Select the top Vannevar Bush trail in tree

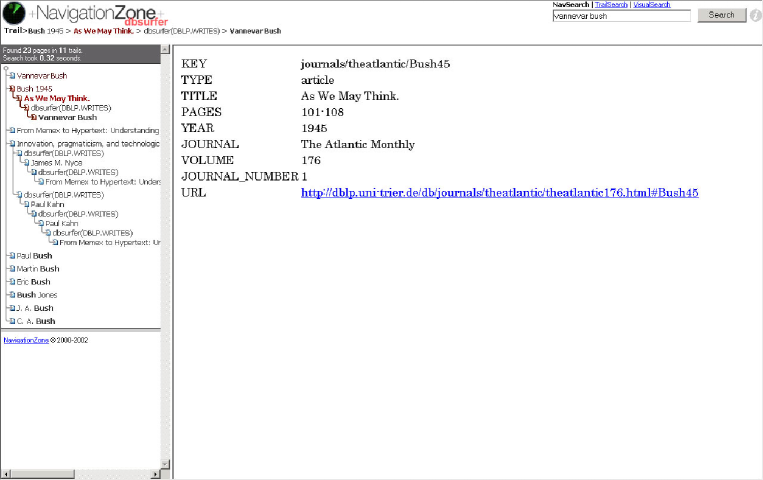(42, 76)
